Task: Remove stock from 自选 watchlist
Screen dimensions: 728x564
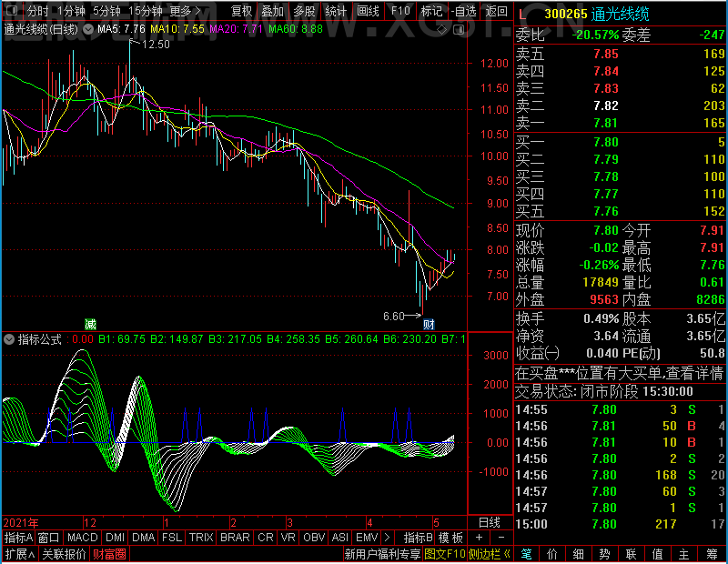Action: (x=464, y=11)
